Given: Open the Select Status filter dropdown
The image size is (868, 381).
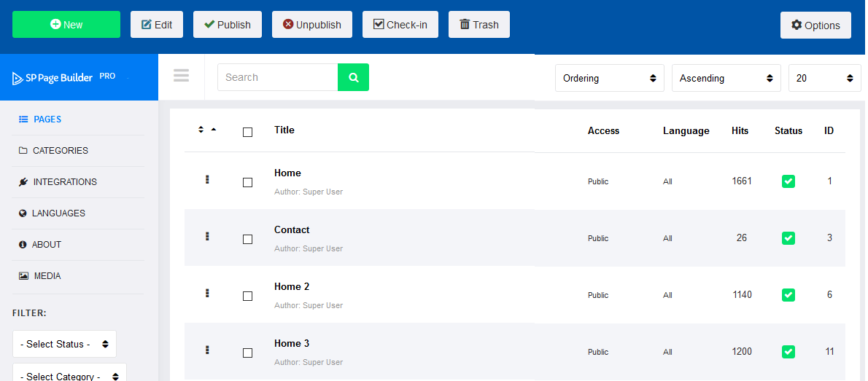Looking at the screenshot, I should [x=64, y=344].
